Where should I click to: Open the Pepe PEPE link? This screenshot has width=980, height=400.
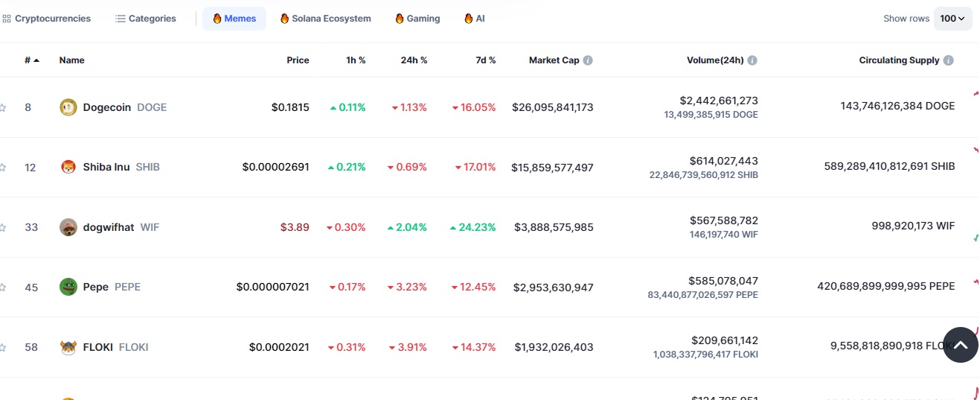click(x=112, y=287)
